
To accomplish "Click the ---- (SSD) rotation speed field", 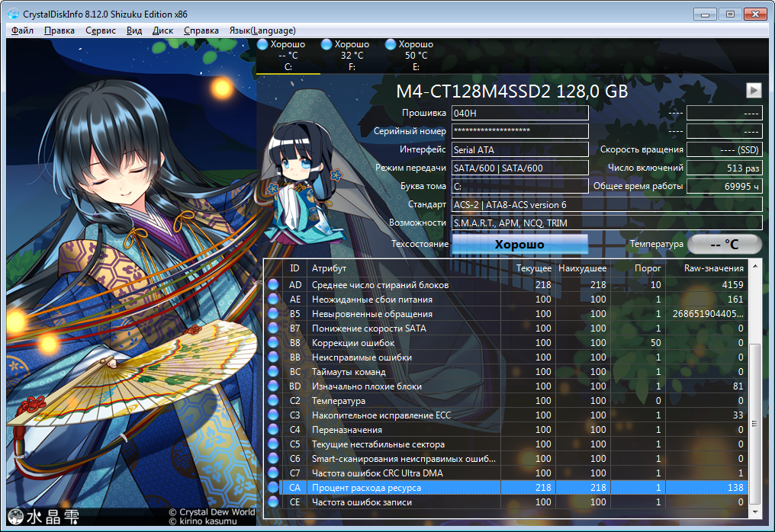I will point(725,149).
